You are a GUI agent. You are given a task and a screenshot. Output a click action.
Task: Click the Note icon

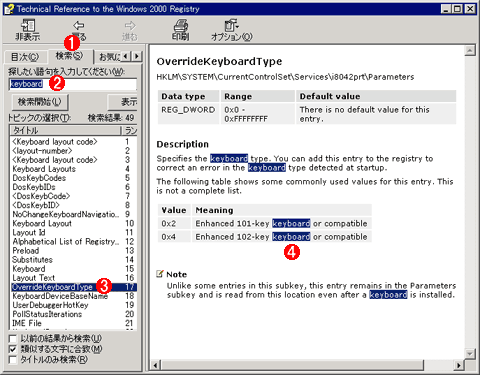160,274
